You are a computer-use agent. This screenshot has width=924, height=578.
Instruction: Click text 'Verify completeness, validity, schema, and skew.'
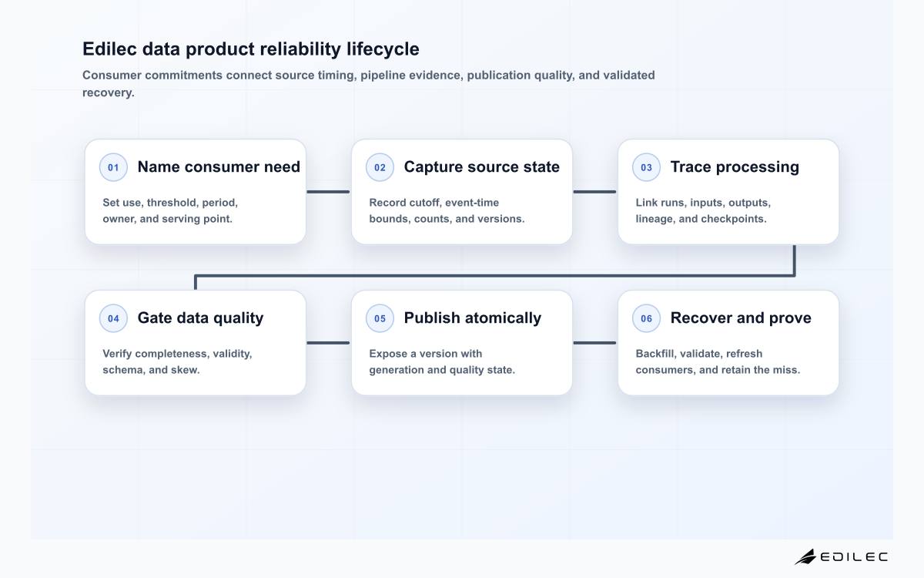(x=177, y=361)
